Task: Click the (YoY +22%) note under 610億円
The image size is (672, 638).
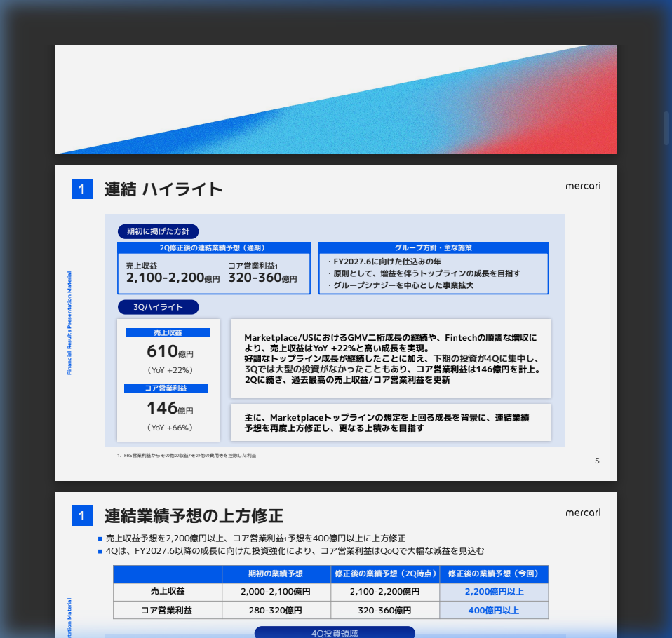Action: (170, 370)
